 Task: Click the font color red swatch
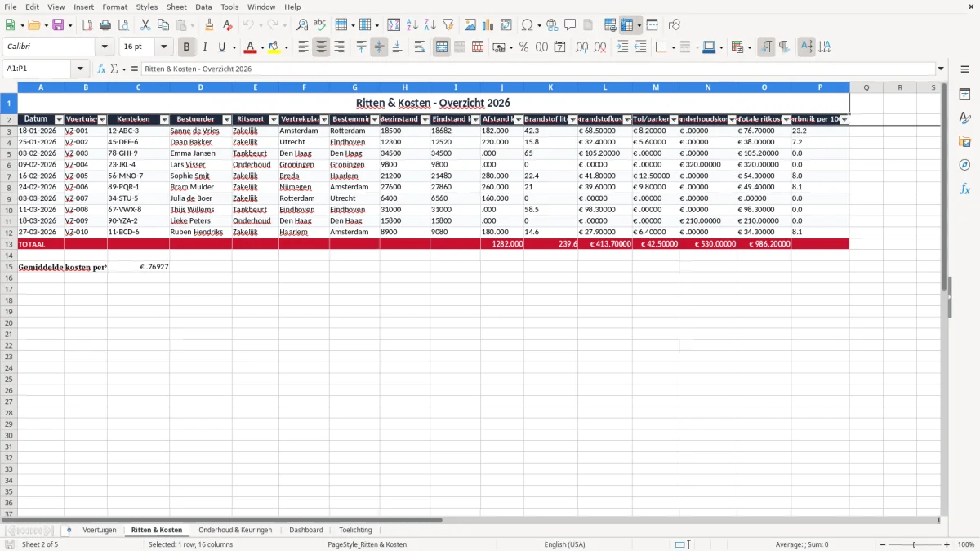click(x=250, y=47)
